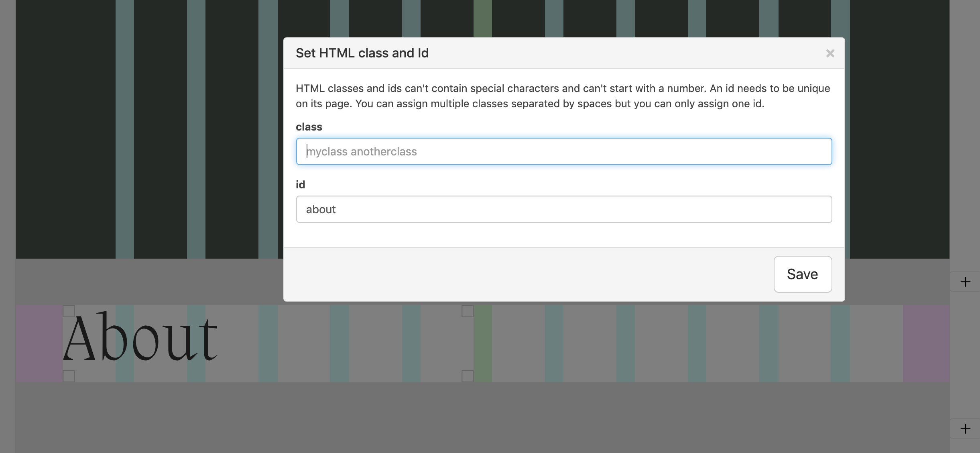The image size is (980, 453).
Task: Click bottom-right resize handle of About element
Action: pyautogui.click(x=468, y=376)
